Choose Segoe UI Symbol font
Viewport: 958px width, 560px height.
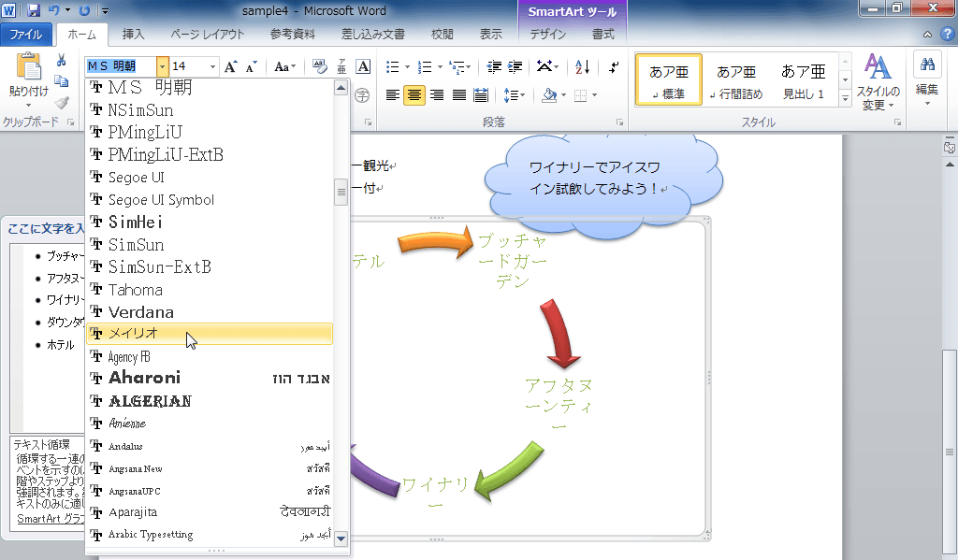tap(210, 200)
